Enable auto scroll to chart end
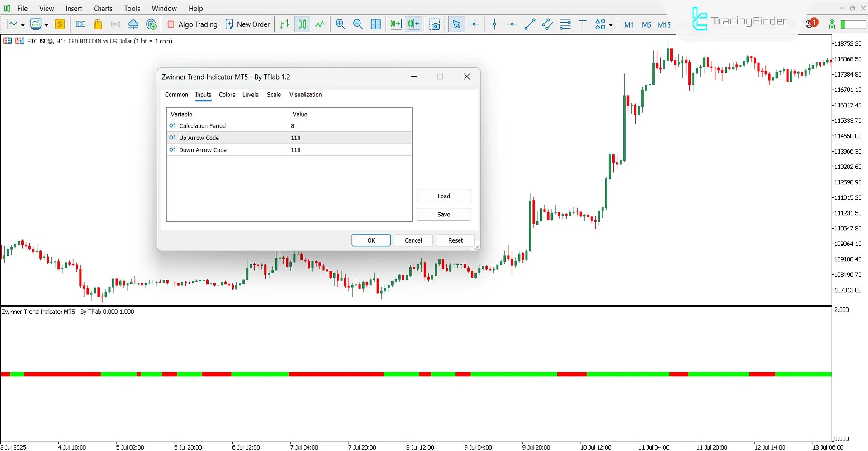 coord(395,24)
